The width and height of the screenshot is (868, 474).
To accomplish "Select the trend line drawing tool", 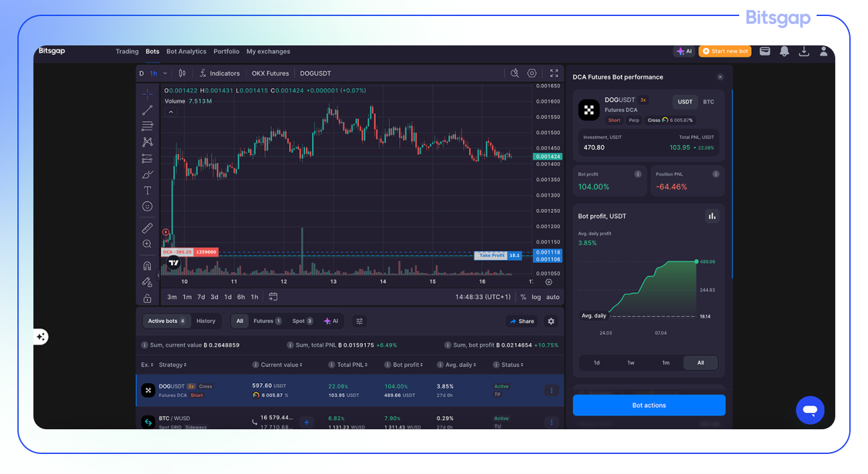I will coord(148,110).
